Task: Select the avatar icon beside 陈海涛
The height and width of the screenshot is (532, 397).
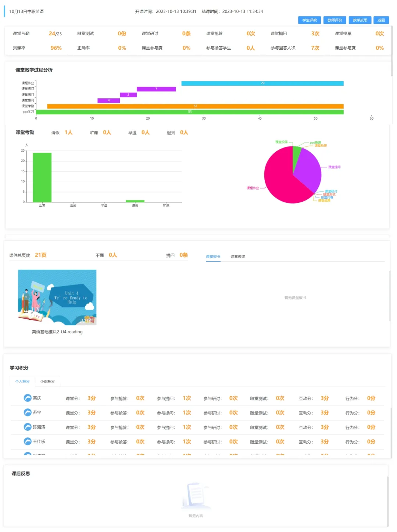Action: [28, 427]
